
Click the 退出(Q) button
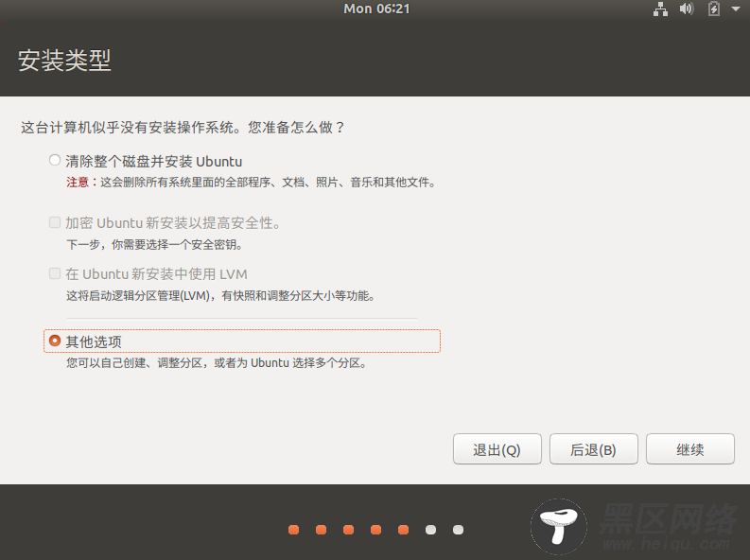(x=497, y=449)
